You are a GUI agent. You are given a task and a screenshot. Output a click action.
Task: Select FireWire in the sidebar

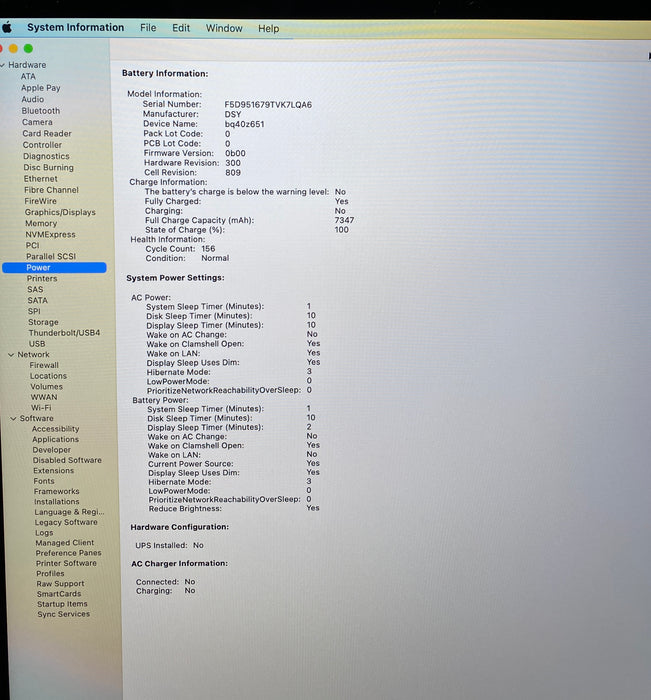coord(41,201)
